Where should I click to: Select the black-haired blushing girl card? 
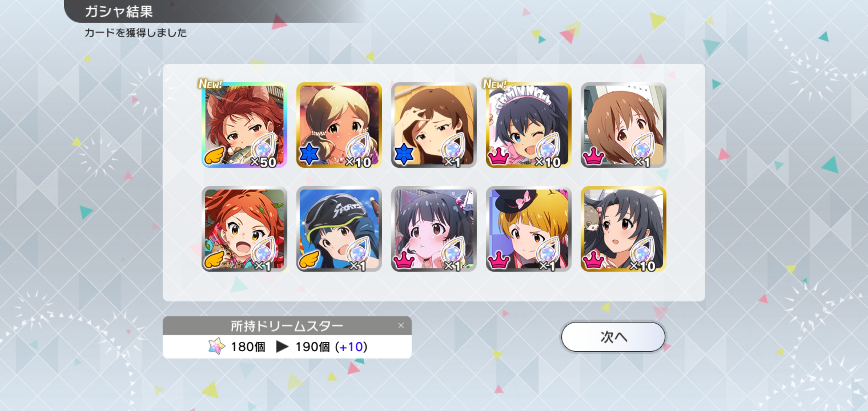[434, 229]
